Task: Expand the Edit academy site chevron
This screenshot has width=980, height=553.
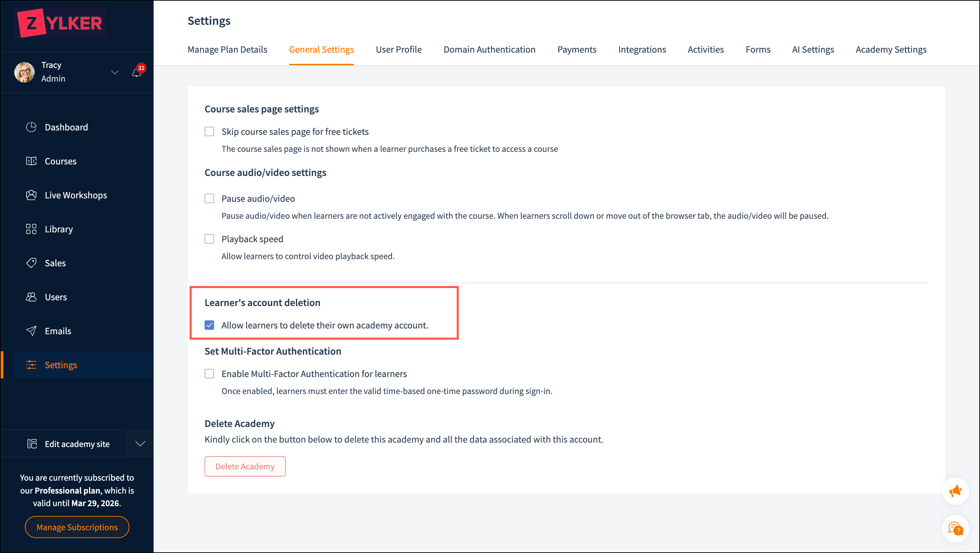Action: click(140, 444)
